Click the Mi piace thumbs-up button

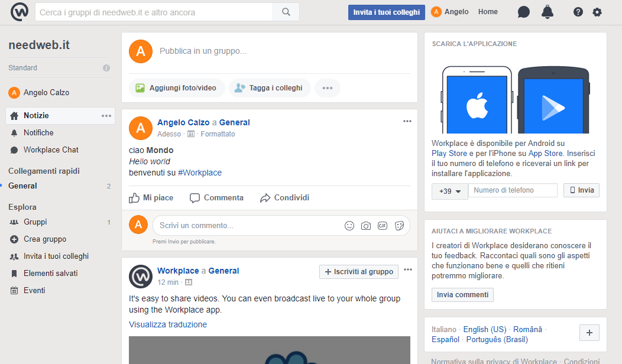(x=151, y=198)
